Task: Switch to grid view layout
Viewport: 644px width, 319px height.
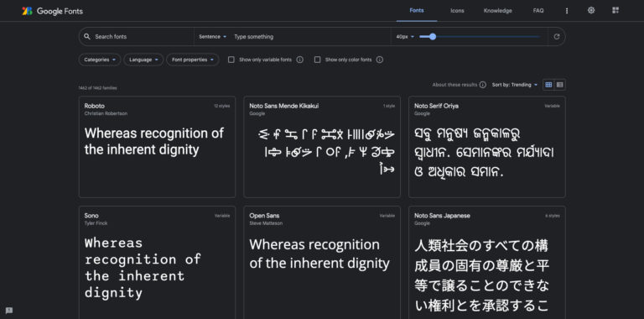Action: 548,85
